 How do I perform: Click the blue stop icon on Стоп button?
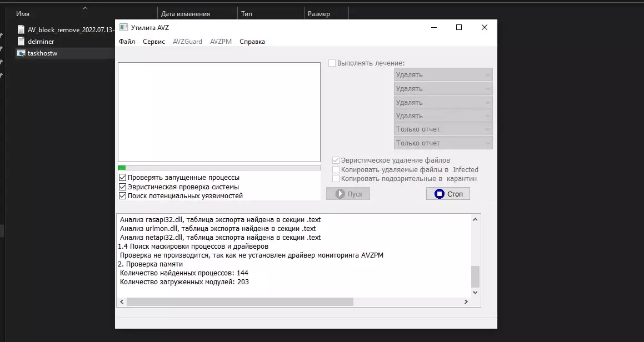(x=440, y=194)
